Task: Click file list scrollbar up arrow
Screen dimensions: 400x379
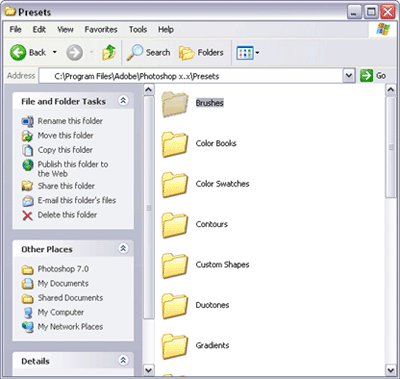Action: [390, 90]
